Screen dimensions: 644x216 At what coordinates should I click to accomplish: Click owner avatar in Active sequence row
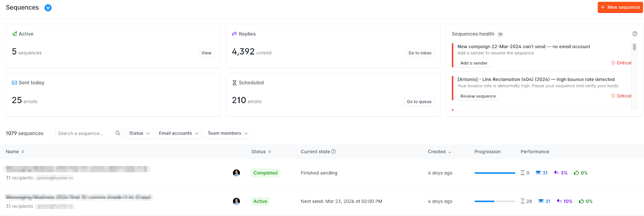pyautogui.click(x=236, y=201)
